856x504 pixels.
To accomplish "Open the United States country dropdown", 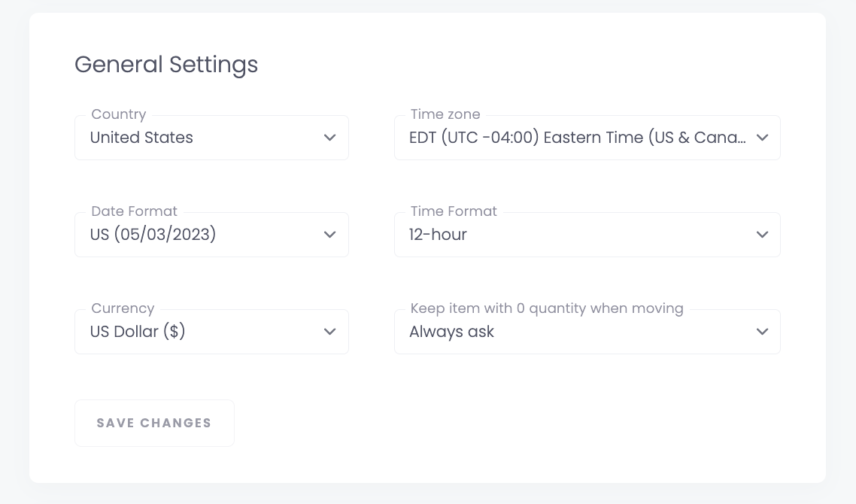I will (x=212, y=138).
